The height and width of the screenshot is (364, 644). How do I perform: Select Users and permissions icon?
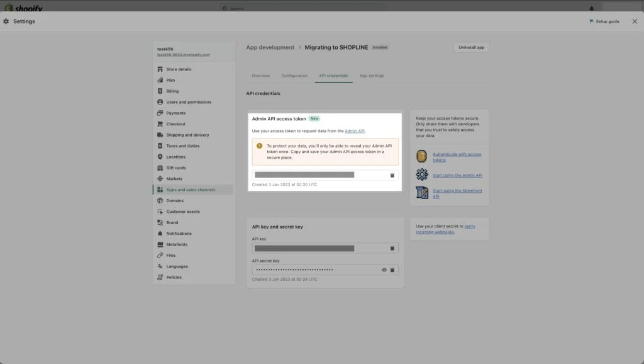[x=160, y=102]
